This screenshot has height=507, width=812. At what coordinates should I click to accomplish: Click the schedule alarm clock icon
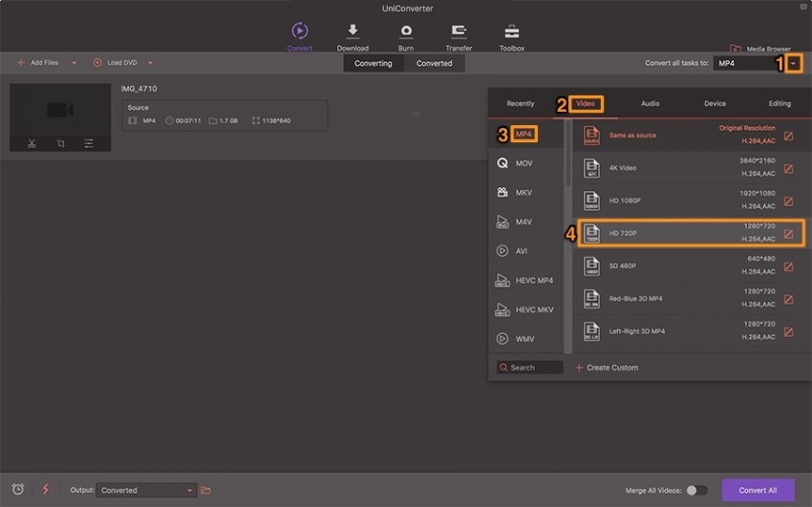(x=18, y=489)
